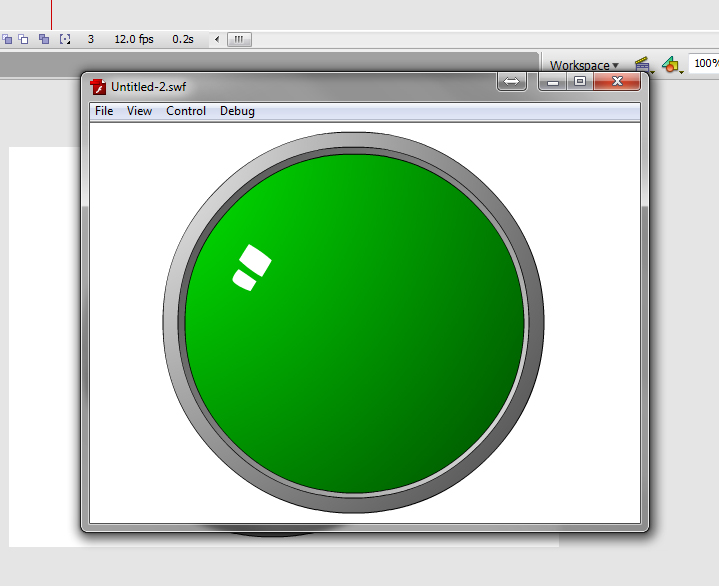Toggle the Onion Skin icon in timeline
The image size is (719, 586).
click(6, 39)
